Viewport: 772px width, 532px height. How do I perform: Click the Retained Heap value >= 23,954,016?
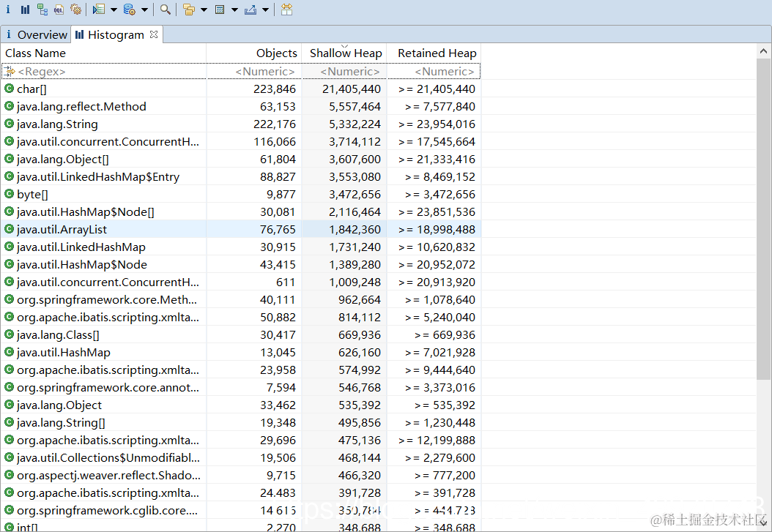[437, 124]
